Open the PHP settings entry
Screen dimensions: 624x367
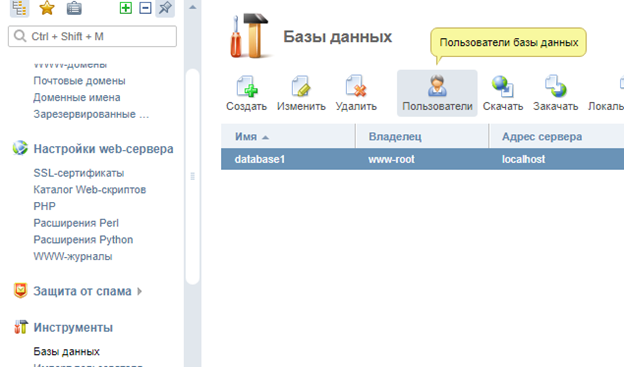click(x=44, y=207)
